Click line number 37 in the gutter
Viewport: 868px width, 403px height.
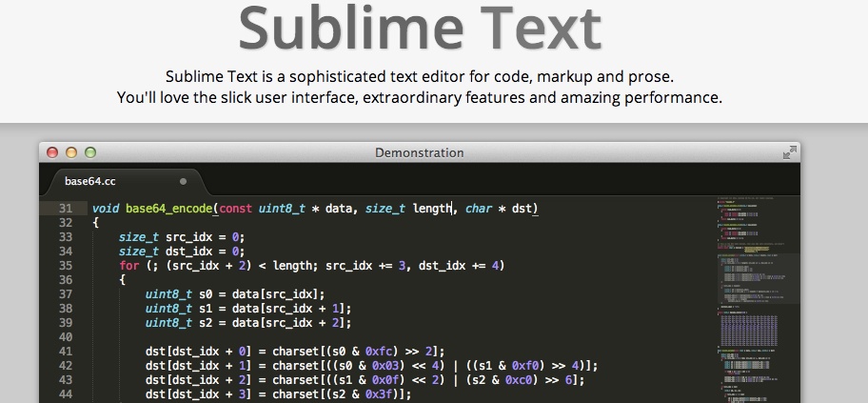click(x=66, y=294)
